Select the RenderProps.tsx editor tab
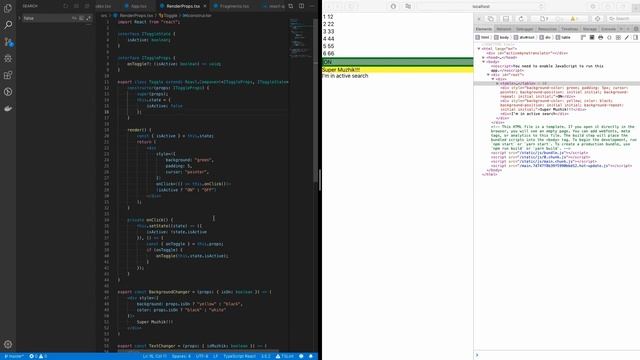Viewport: 640px width, 360px height. click(x=183, y=6)
